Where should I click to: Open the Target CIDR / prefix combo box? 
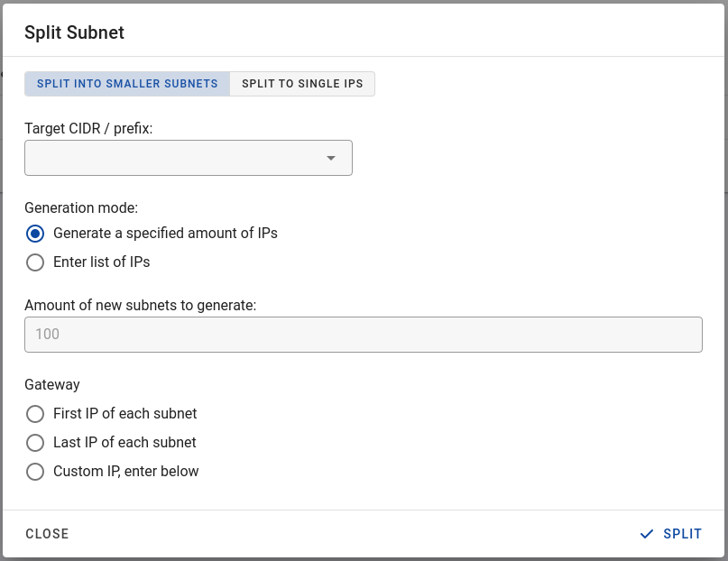189,158
